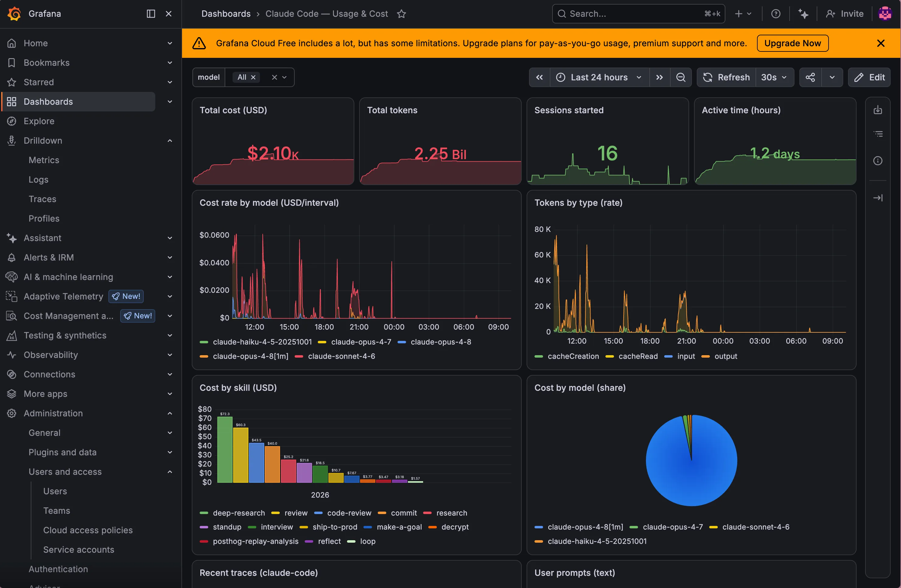Open the 30s refresh interval dropdown
The image size is (901, 588).
[775, 77]
